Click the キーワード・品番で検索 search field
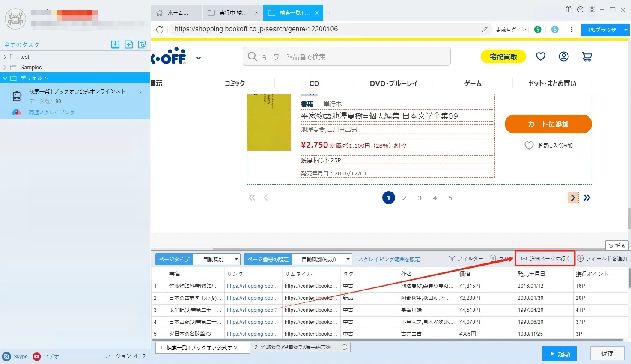The width and height of the screenshot is (631, 364). pyautogui.click(x=347, y=56)
